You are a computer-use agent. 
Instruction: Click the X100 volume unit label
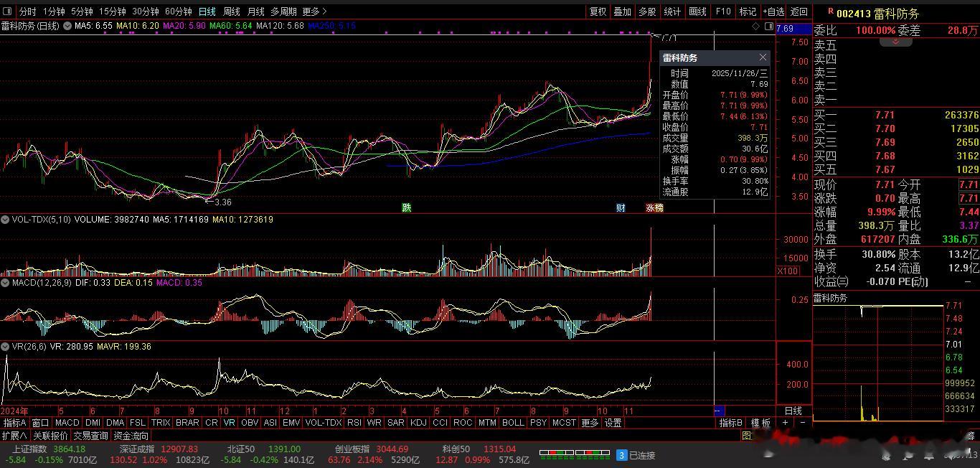787,271
